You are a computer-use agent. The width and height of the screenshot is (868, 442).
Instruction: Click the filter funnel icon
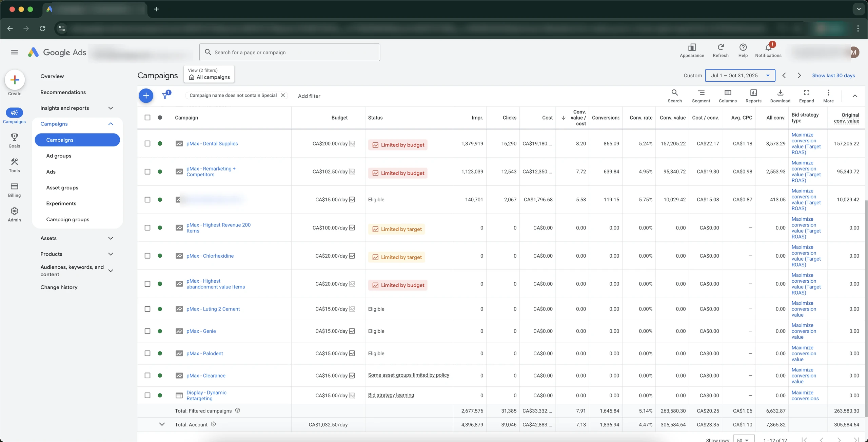[166, 95]
